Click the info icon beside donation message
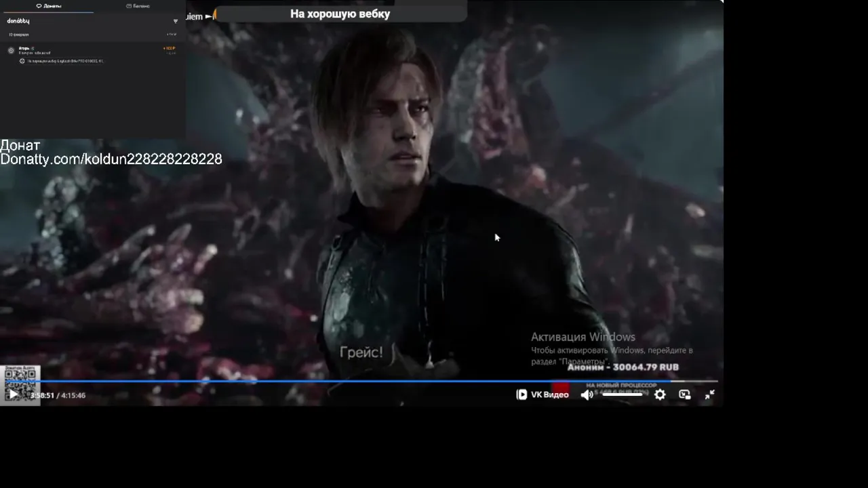868x488 pixels. tap(22, 61)
